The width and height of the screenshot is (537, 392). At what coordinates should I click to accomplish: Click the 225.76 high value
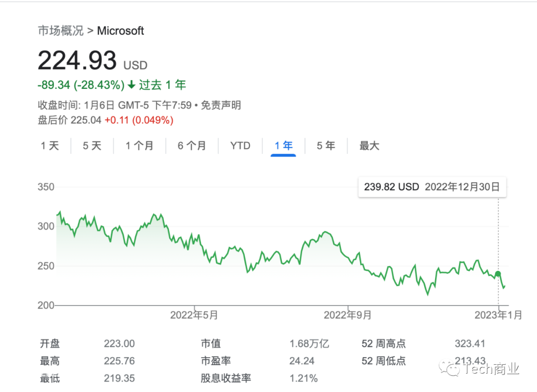(x=119, y=361)
